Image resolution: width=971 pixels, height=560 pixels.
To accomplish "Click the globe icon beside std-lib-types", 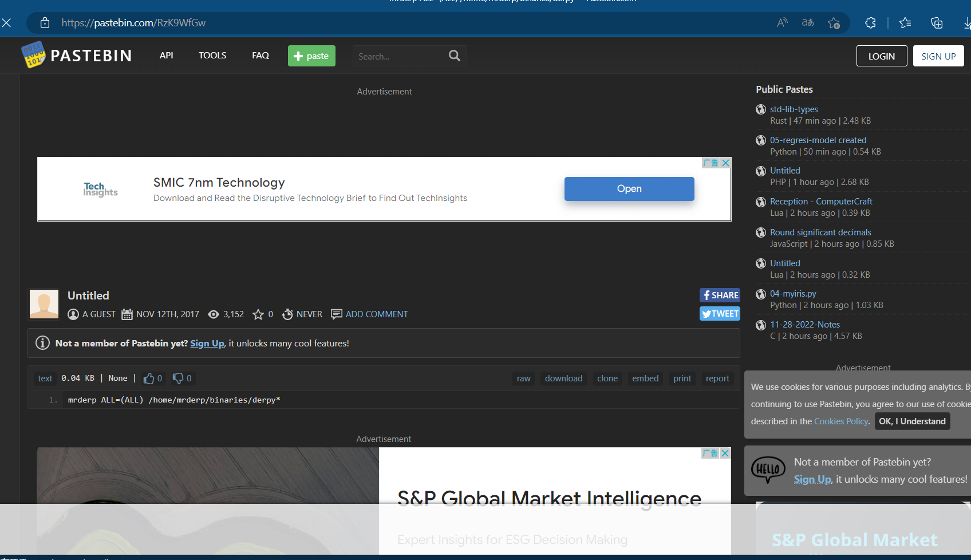I will coord(761,109).
